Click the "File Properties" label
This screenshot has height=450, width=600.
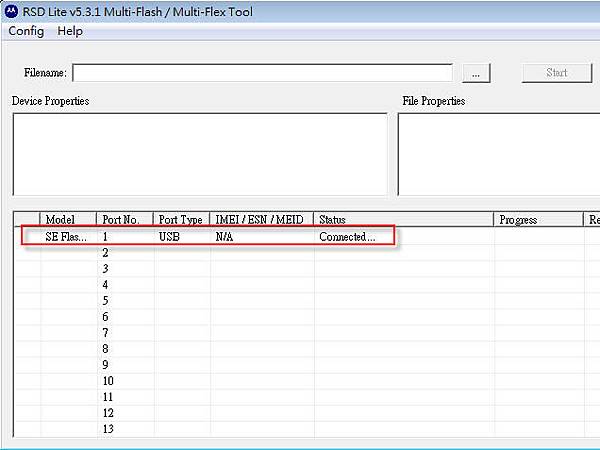(x=434, y=101)
